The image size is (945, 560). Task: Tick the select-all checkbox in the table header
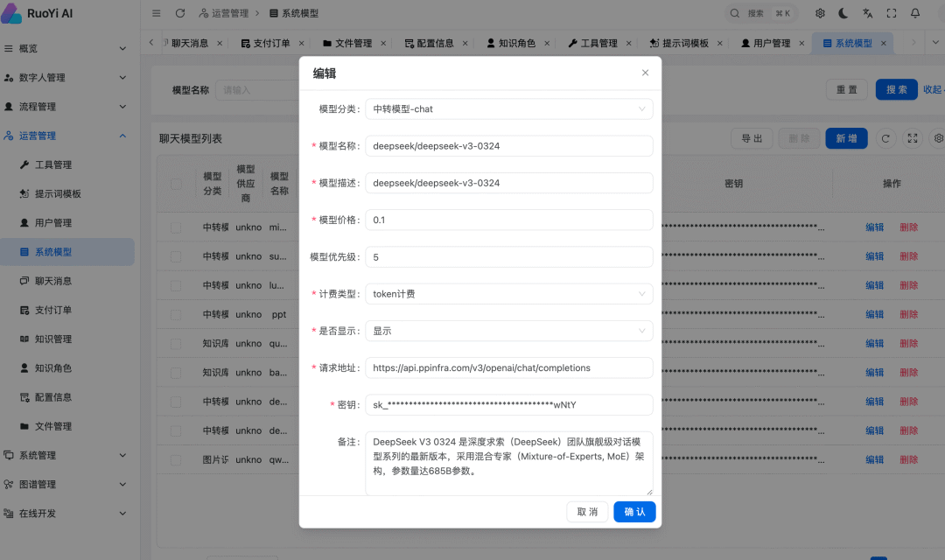[x=176, y=184]
